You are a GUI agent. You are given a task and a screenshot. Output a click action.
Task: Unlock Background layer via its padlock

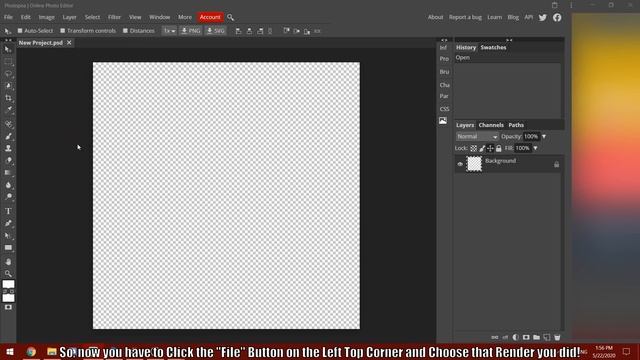pos(556,164)
